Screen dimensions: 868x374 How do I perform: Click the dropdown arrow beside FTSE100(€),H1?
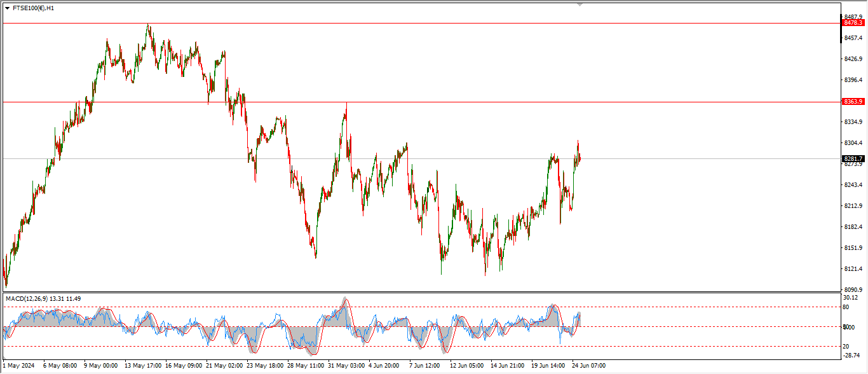tap(7, 8)
